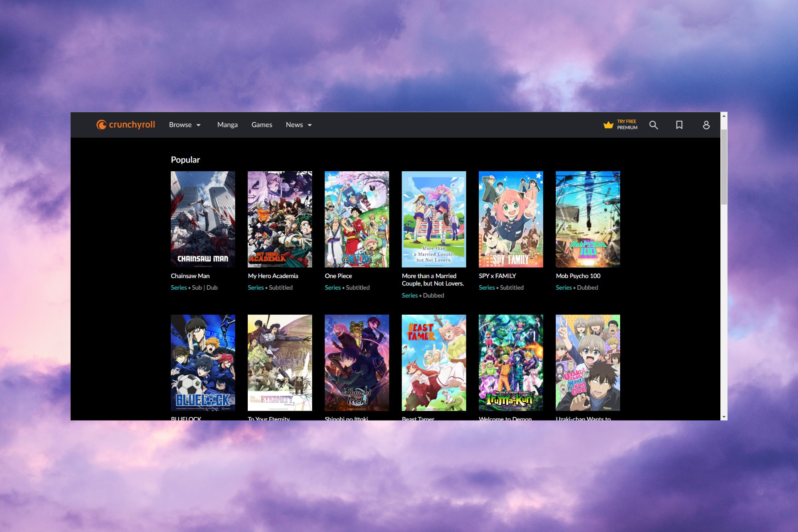Click the Chainsaw Man title text
This screenshot has height=532, width=798.
click(190, 276)
